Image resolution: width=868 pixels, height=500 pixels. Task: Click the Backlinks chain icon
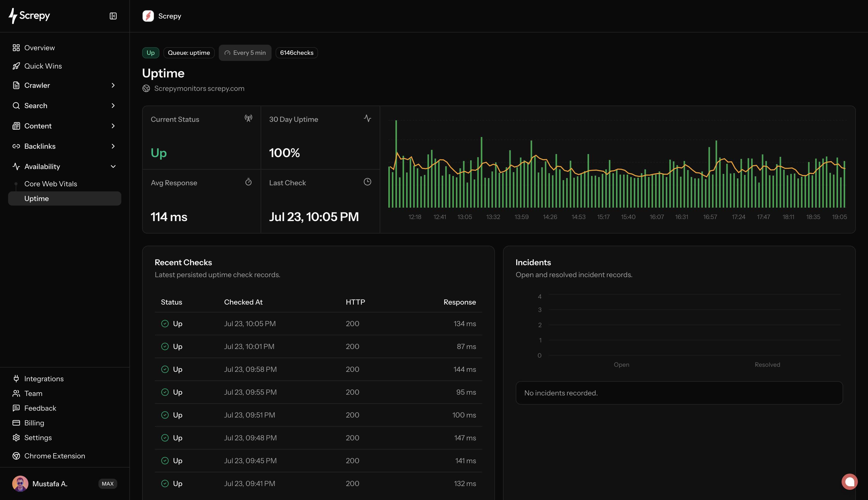pyautogui.click(x=16, y=146)
